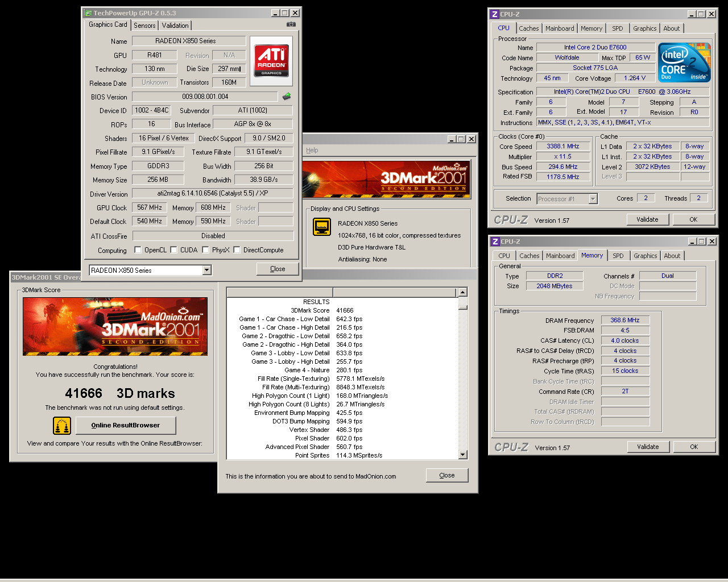The width and height of the screenshot is (728, 582).
Task: Open the CPU tab in bottom CPU-Z window
Action: (504, 256)
